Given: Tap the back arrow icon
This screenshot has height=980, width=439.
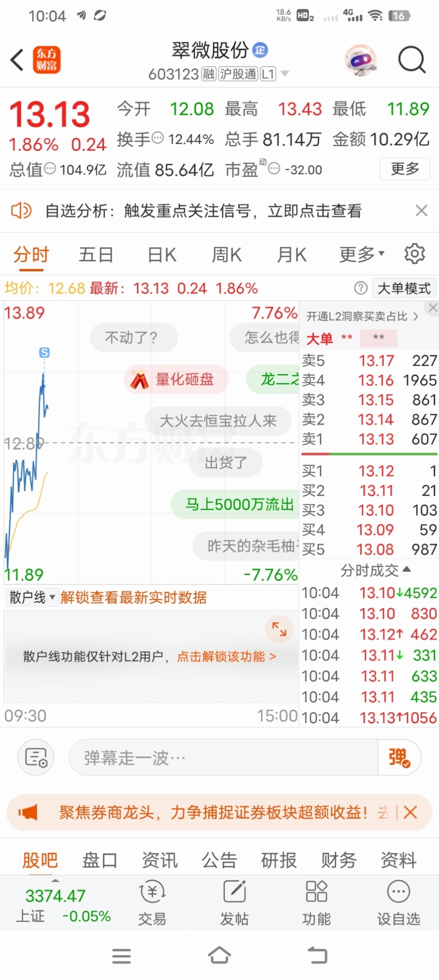Looking at the screenshot, I should tap(17, 60).
